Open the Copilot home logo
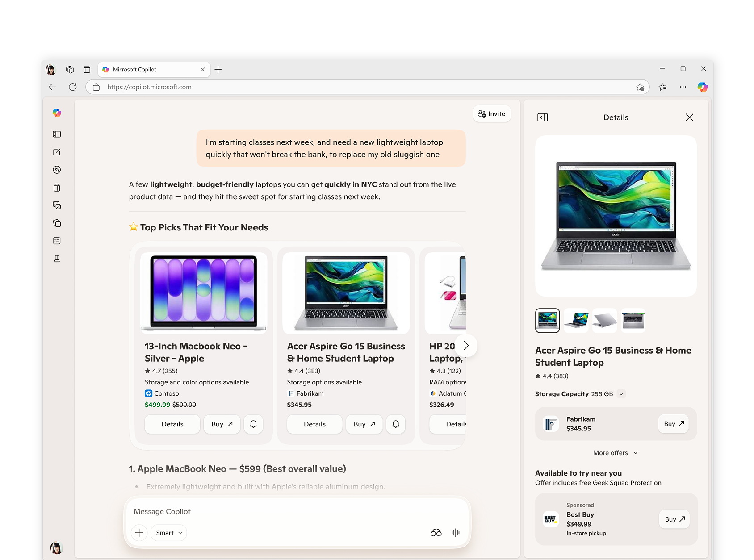Screen dimensions: 754x560 (x=57, y=113)
